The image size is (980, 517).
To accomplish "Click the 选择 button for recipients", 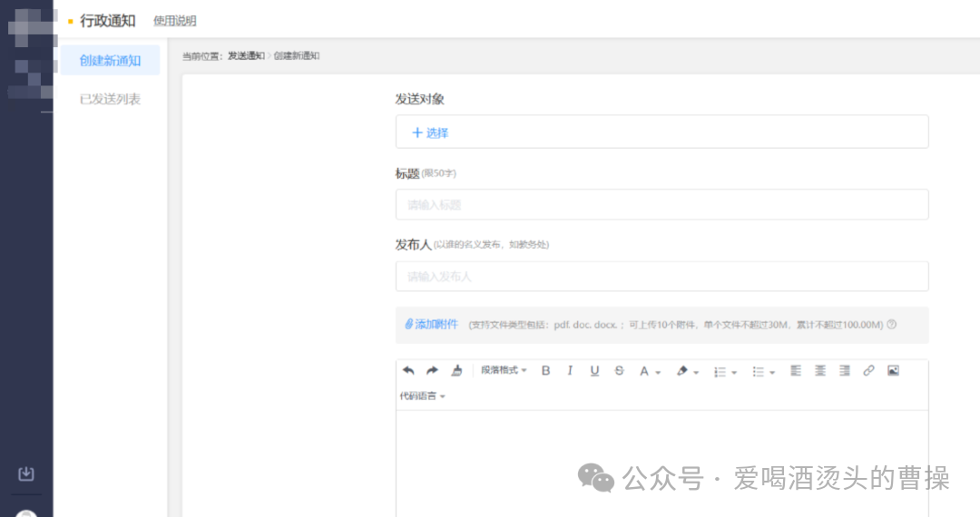I will click(430, 132).
